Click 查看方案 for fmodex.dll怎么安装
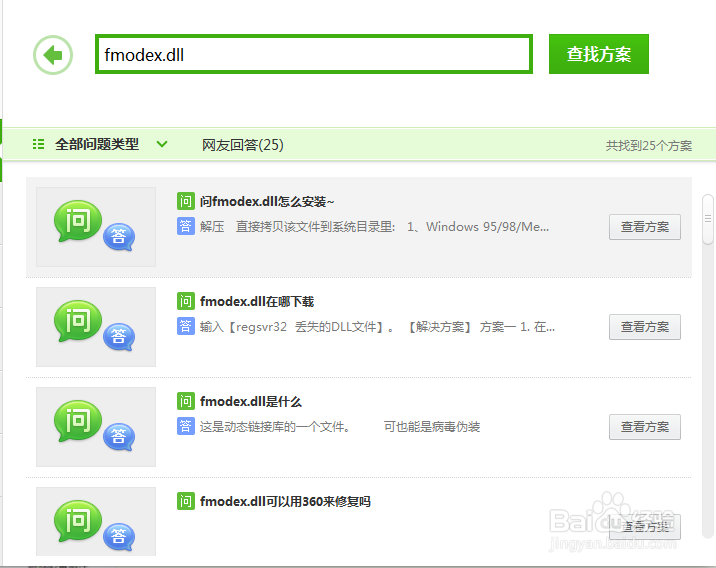716x568 pixels. pos(645,227)
